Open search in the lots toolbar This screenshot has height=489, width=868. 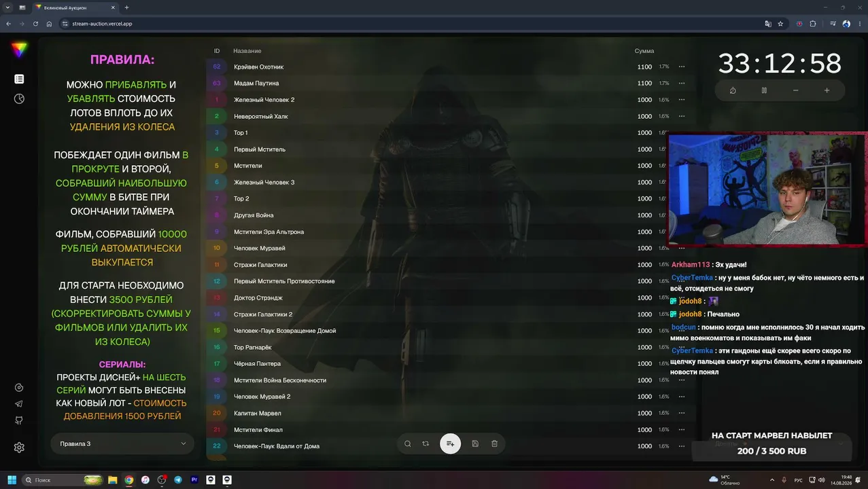tap(408, 443)
